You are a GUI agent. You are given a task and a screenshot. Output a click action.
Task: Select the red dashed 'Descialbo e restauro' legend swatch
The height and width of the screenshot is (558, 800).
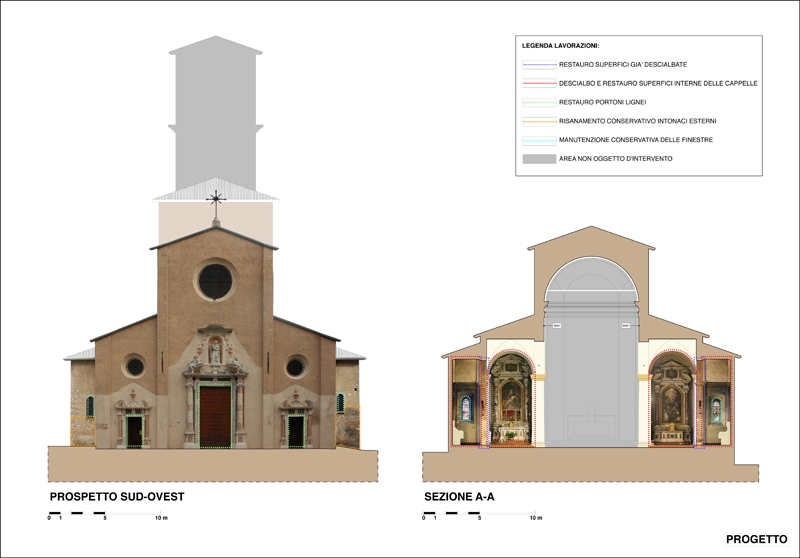coord(540,83)
